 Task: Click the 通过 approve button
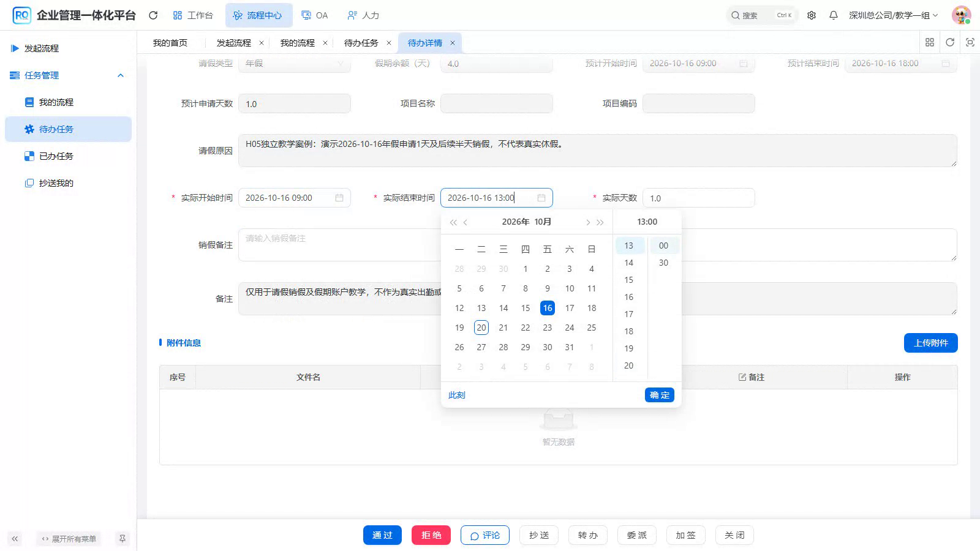382,535
